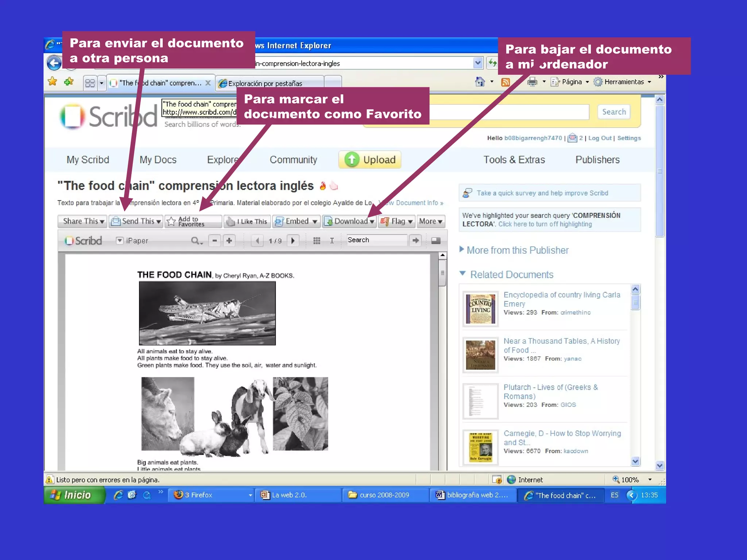Collapse the Related Documents section
Viewport: 747px width, 560px height.
(506, 275)
